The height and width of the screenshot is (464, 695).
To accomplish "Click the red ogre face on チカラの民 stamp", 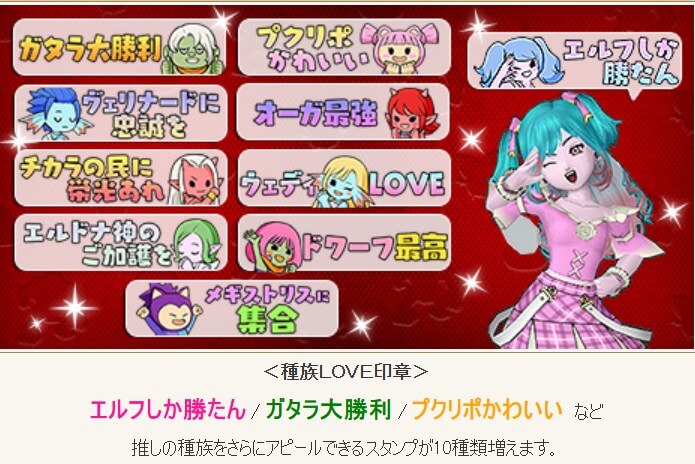I will point(194,179).
